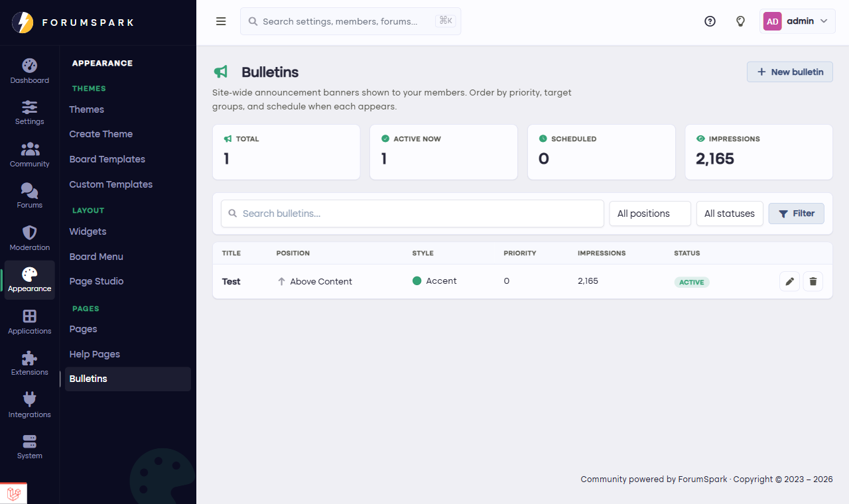
Task: Open the Integrations plug icon
Action: pos(30,399)
